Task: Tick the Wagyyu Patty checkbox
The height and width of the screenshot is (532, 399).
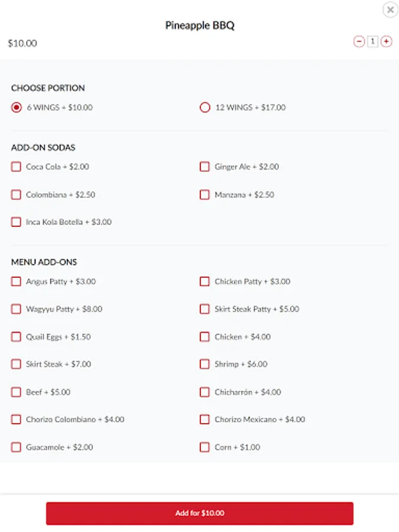Action: tap(16, 309)
